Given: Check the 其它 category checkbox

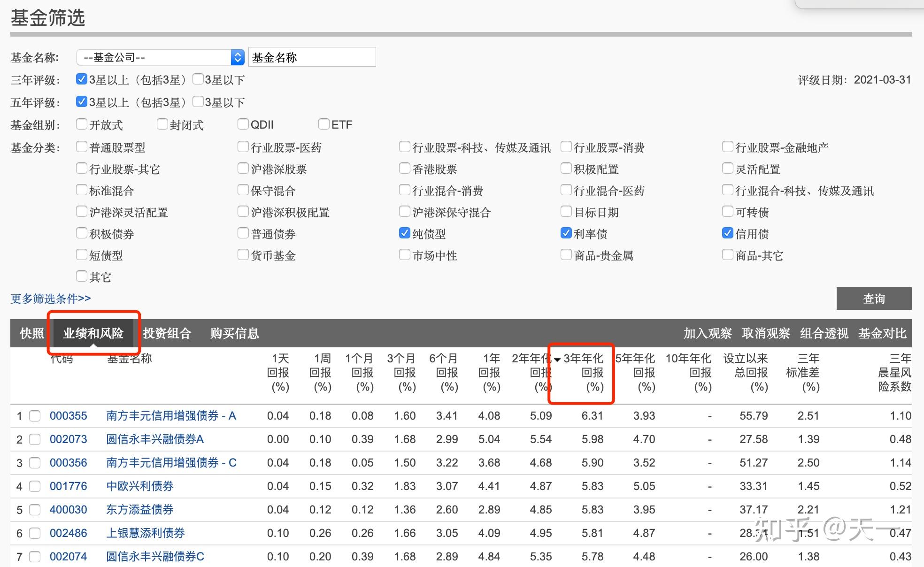Looking at the screenshot, I should tap(81, 276).
